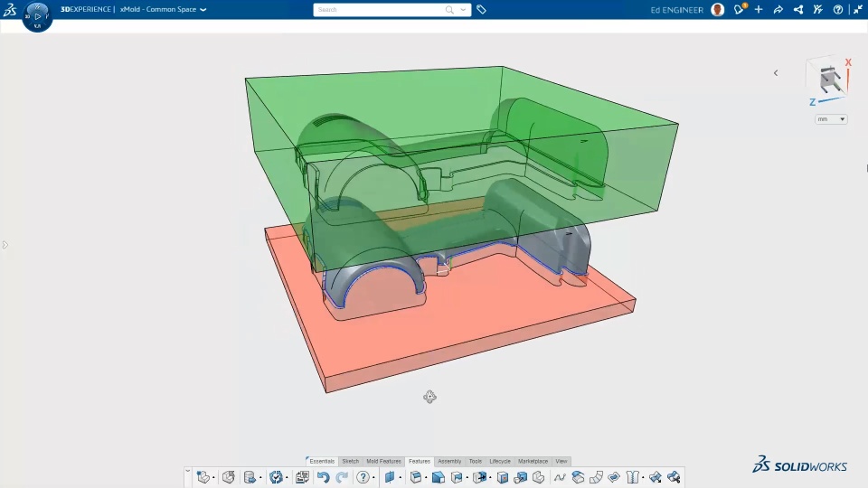Switch to the Mold Features tab
The width and height of the screenshot is (868, 488).
383,461
